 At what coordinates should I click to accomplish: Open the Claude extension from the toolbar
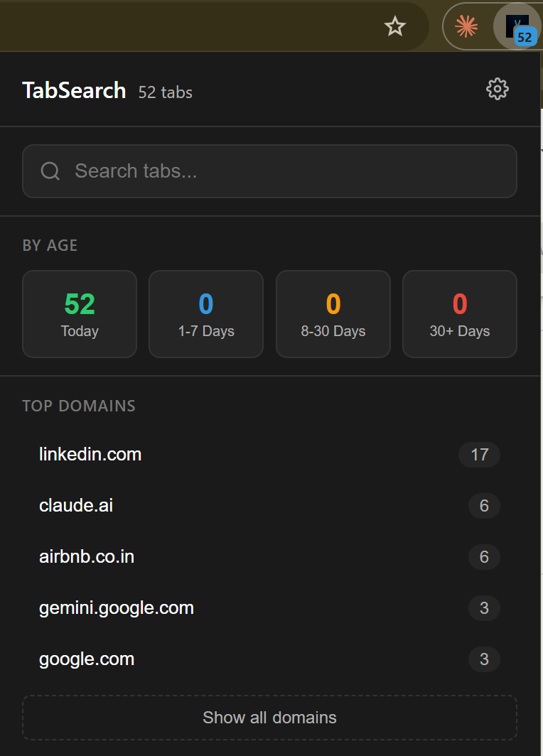(x=467, y=26)
